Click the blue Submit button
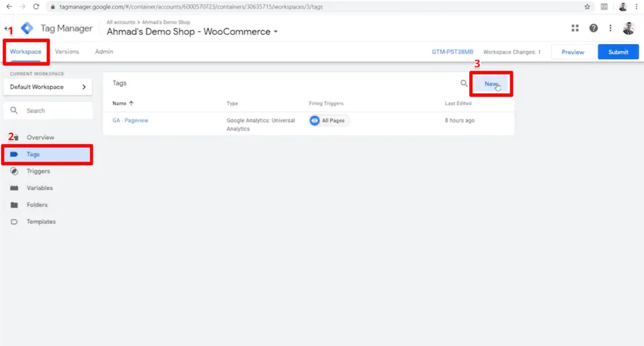Viewport: 644px width, 346px height. point(618,52)
